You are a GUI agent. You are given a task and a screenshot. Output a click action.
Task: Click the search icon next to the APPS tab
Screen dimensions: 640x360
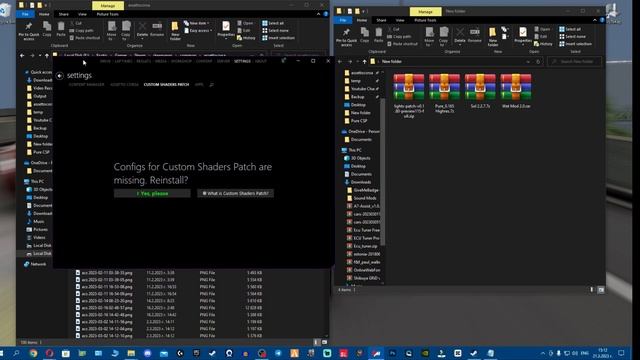pyautogui.click(x=211, y=84)
